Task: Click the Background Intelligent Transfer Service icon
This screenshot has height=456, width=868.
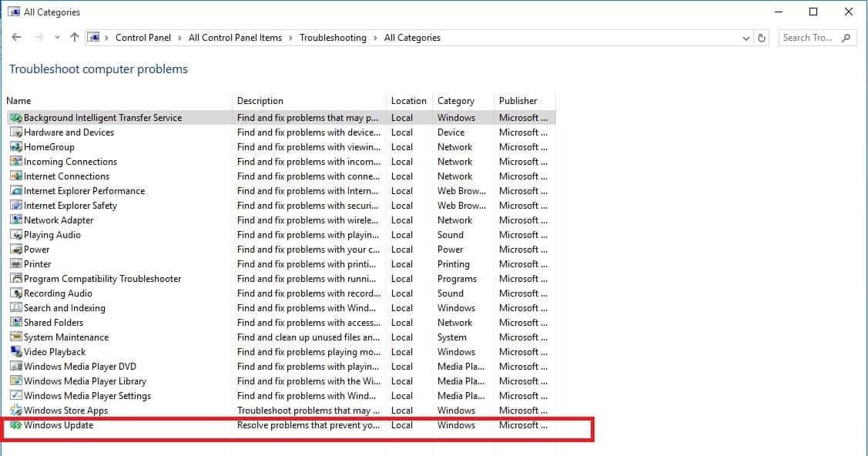Action: (x=16, y=118)
